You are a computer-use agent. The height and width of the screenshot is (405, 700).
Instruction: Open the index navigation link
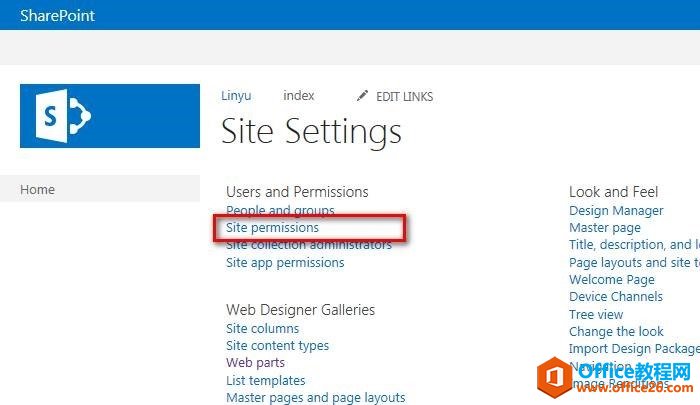(x=299, y=96)
